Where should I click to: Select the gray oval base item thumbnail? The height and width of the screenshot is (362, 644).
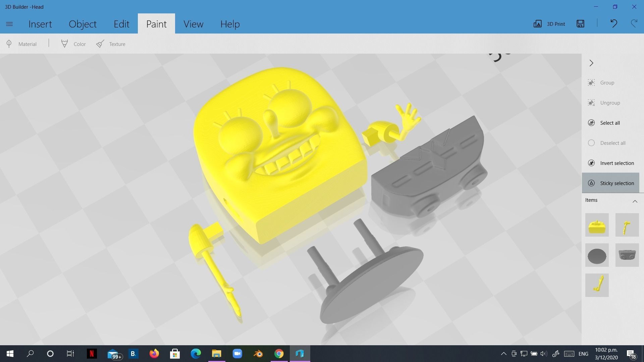click(x=597, y=255)
